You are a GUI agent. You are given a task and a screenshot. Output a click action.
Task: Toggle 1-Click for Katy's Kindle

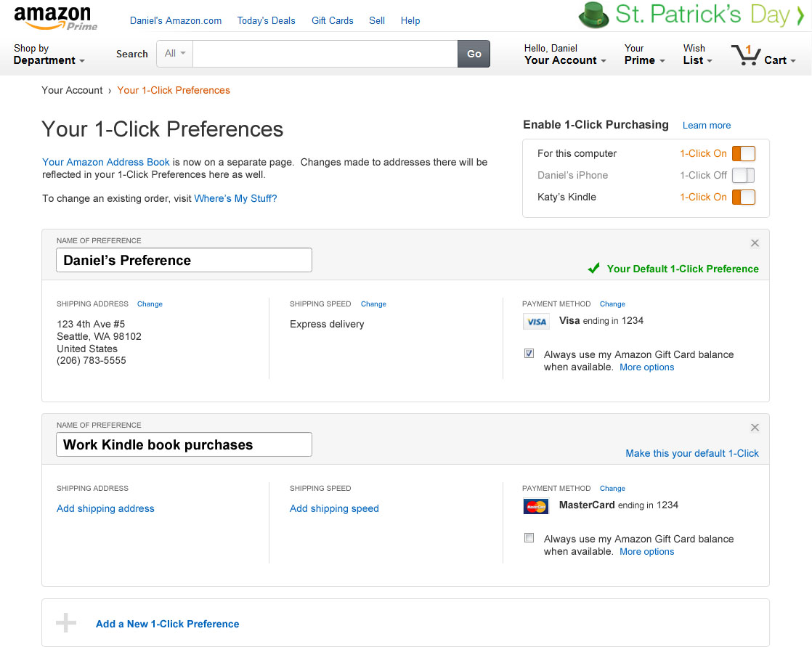pyautogui.click(x=743, y=198)
